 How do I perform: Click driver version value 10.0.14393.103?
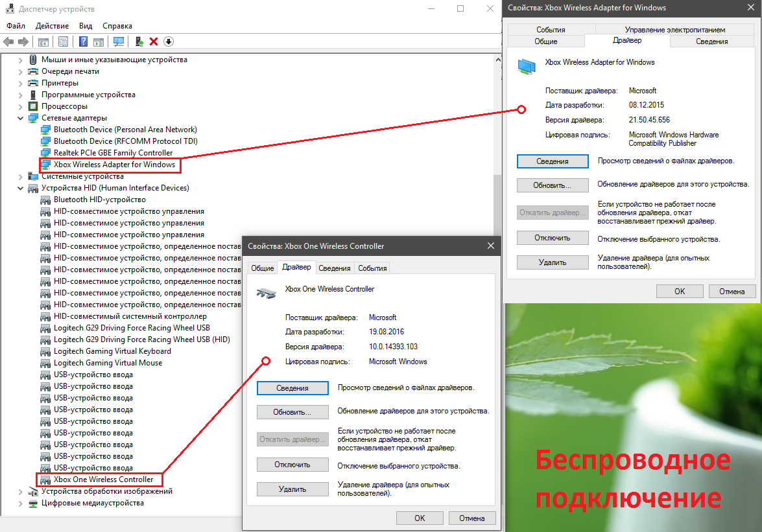tap(393, 347)
